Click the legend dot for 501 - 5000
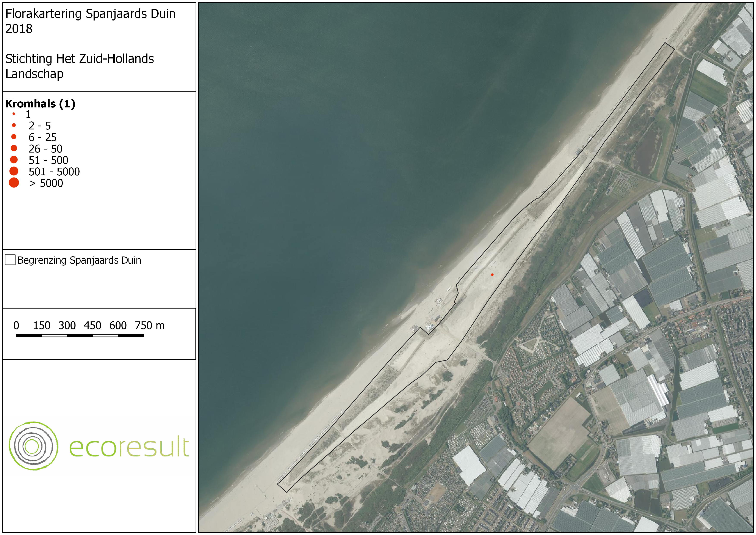 click(14, 171)
